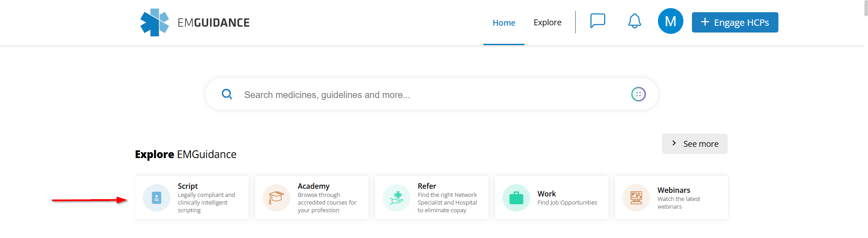Click the Work briefcase icon

click(x=516, y=198)
